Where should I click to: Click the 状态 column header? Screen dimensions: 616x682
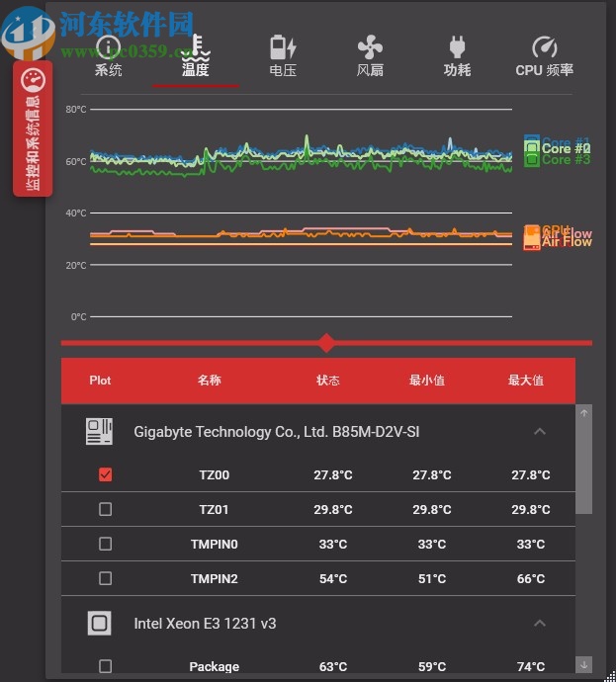(328, 381)
